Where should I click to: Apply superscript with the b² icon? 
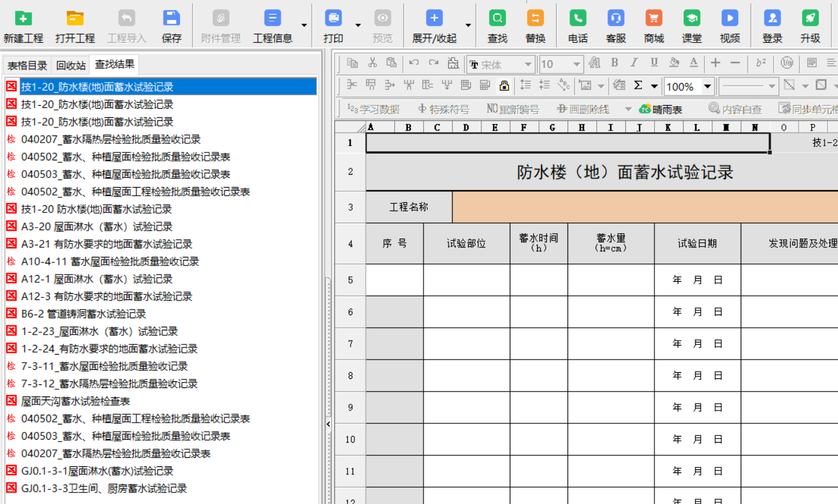[761, 63]
